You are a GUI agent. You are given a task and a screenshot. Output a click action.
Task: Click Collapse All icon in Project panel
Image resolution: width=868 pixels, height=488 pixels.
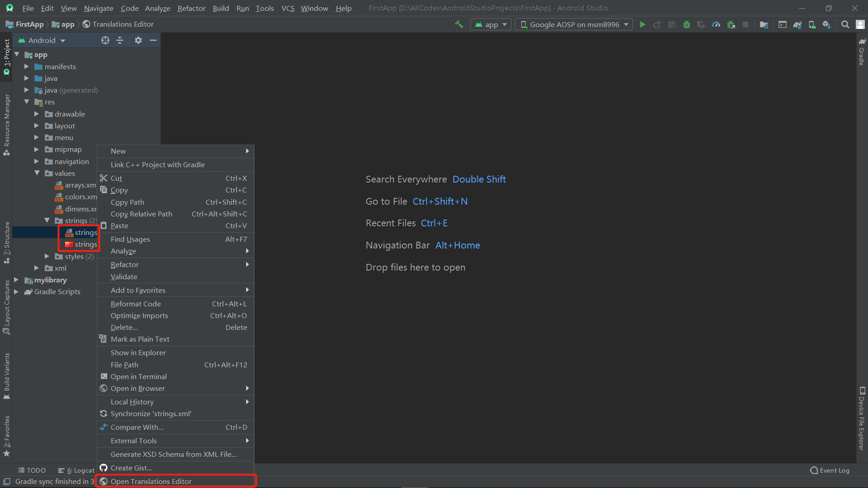point(120,40)
